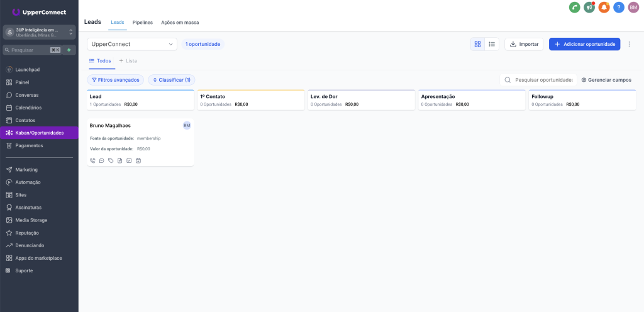
Task: Click the task checkmark icon on the card
Action: point(129,160)
